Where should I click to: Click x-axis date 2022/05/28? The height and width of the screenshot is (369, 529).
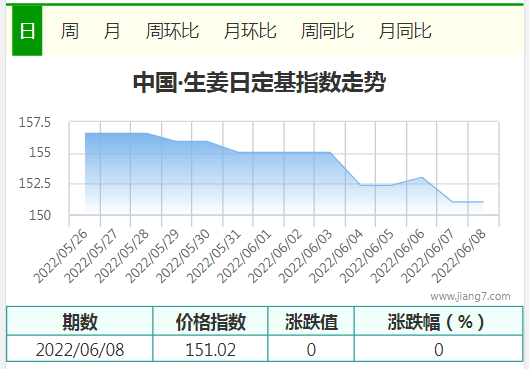coord(122,256)
